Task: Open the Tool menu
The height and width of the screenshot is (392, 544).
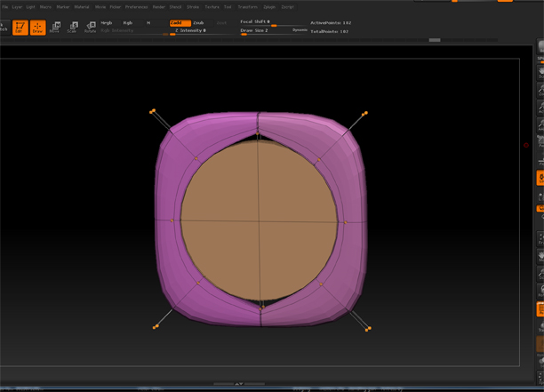Action: pyautogui.click(x=228, y=7)
